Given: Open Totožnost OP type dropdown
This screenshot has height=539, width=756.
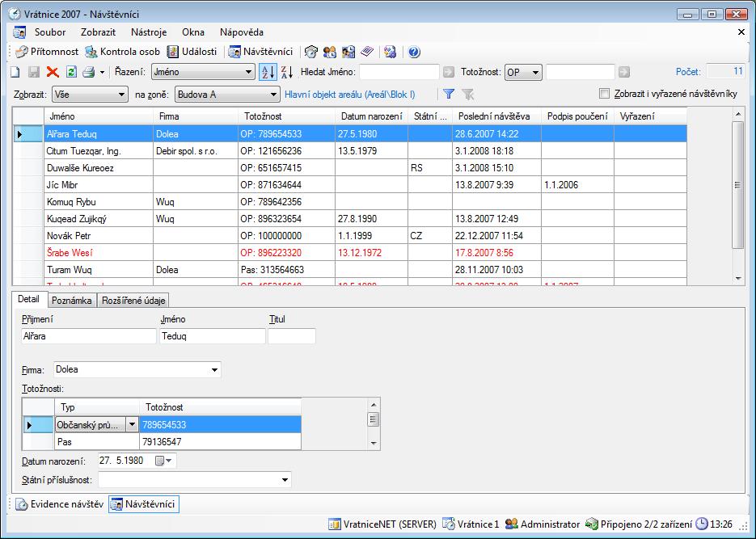Looking at the screenshot, I should (524, 72).
